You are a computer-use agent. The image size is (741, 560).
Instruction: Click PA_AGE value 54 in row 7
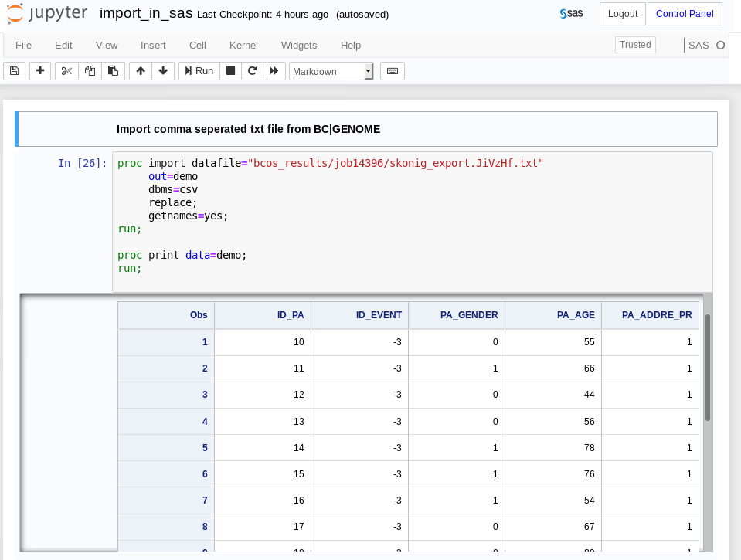pos(589,501)
